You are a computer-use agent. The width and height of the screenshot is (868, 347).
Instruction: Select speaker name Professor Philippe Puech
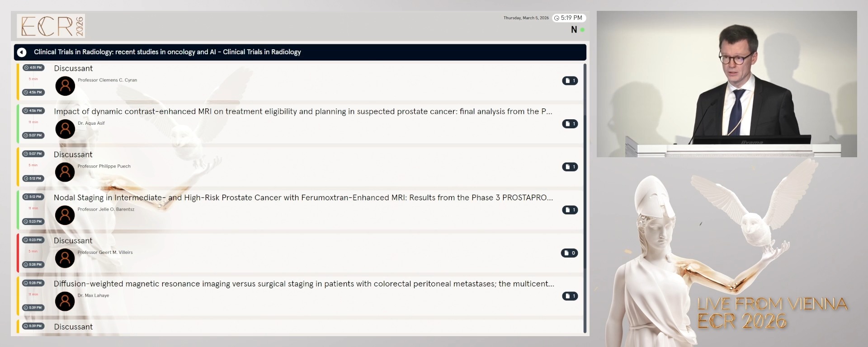[x=104, y=166]
